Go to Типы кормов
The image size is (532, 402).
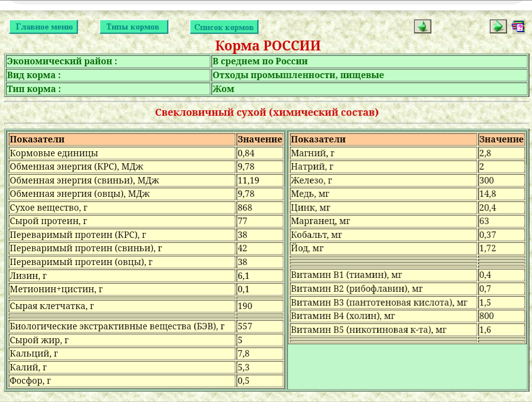[x=134, y=27]
